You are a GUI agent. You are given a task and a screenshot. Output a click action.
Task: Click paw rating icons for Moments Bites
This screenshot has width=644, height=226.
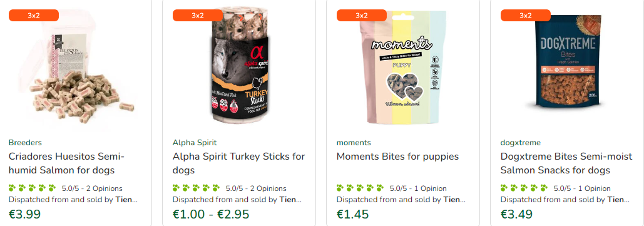pyautogui.click(x=360, y=188)
